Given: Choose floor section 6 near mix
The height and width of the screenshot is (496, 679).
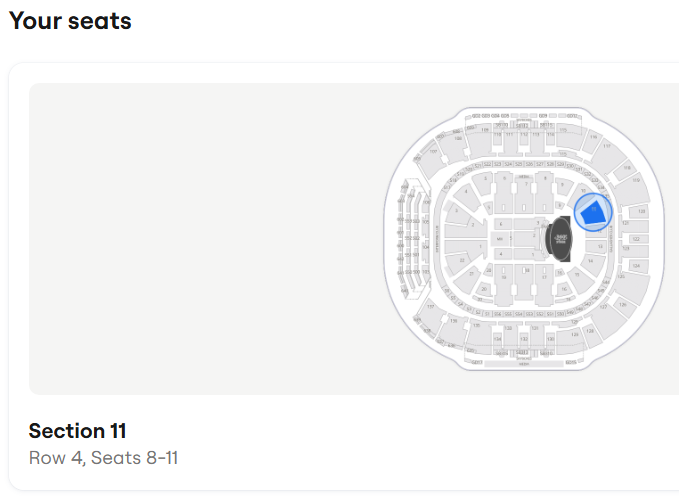Looking at the screenshot, I should (x=501, y=224).
